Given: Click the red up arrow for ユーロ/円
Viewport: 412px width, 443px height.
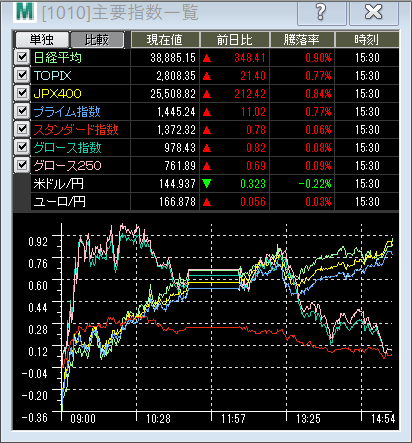Looking at the screenshot, I should tap(207, 202).
